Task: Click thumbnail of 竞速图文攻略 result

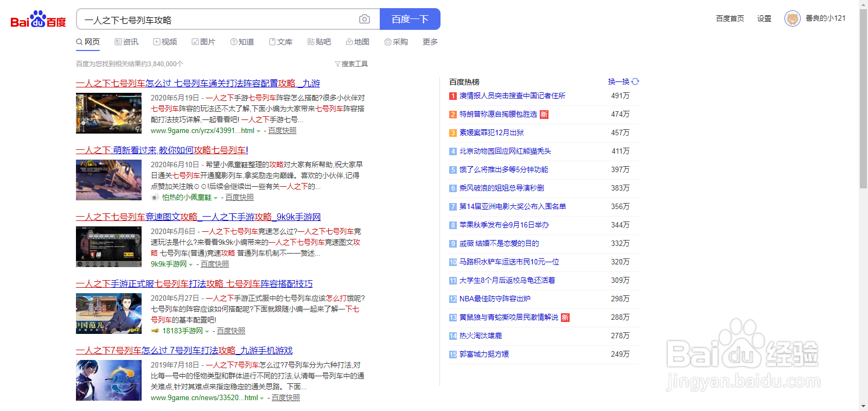Action: [x=108, y=246]
